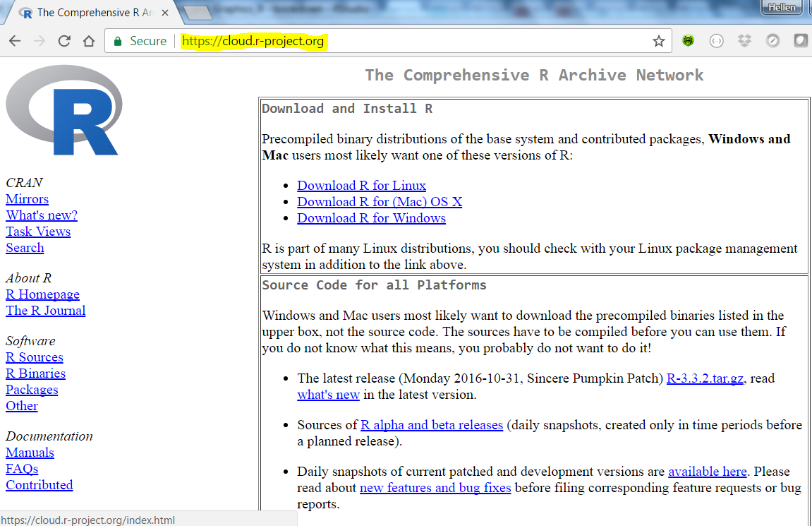Open the Contributed documentation link

40,484
